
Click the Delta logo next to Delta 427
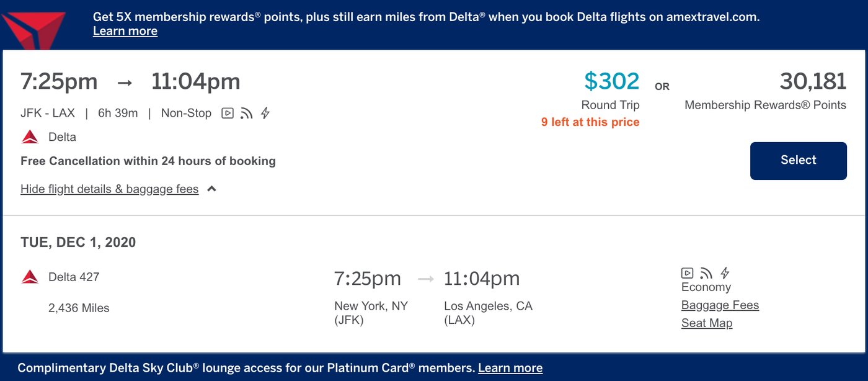[29, 277]
